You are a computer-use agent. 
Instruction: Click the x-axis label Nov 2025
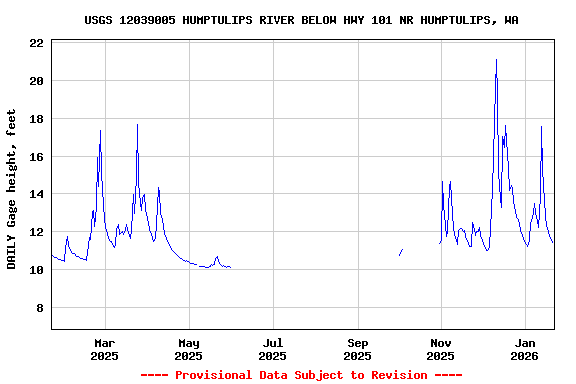coord(440,350)
